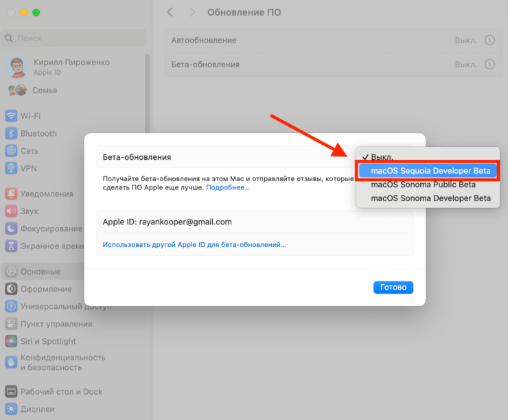508x420 pixels.
Task: Show info for Автообновление
Action: pos(489,40)
